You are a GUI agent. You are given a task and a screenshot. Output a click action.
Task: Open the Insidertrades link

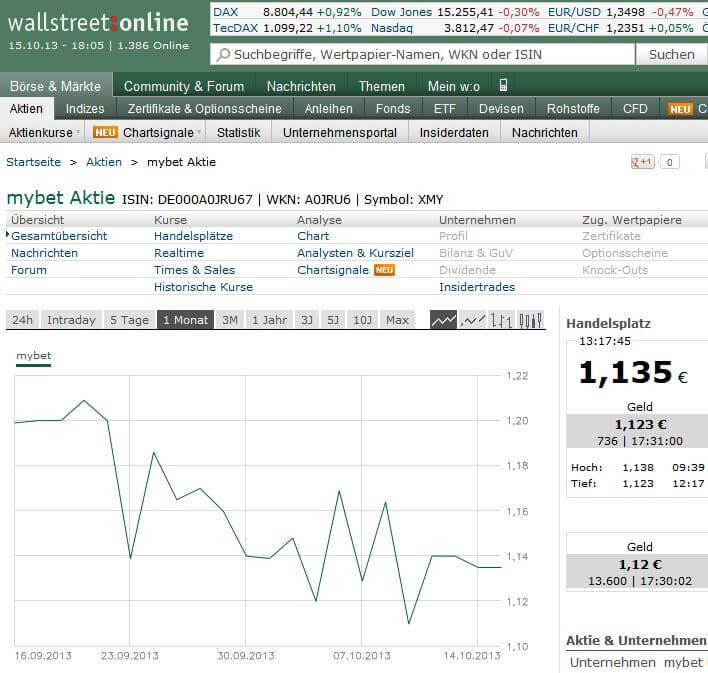click(477, 287)
